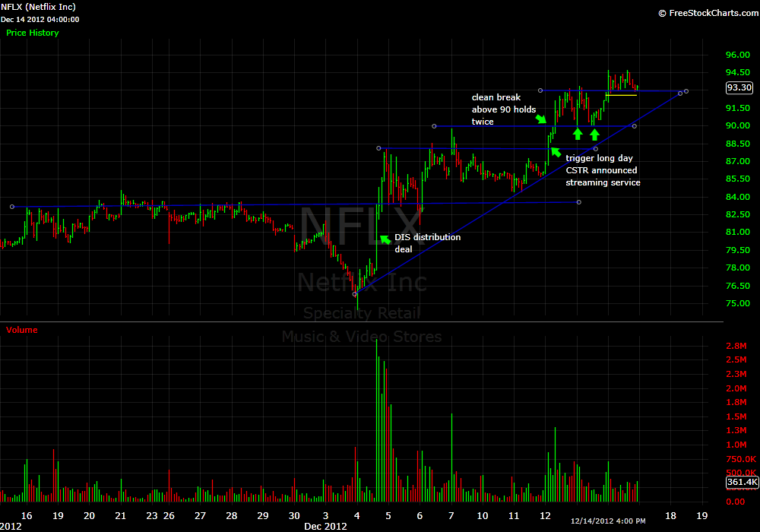The width and height of the screenshot is (760, 532).
Task: Click the 82.50 price axis label
Action: click(x=737, y=214)
